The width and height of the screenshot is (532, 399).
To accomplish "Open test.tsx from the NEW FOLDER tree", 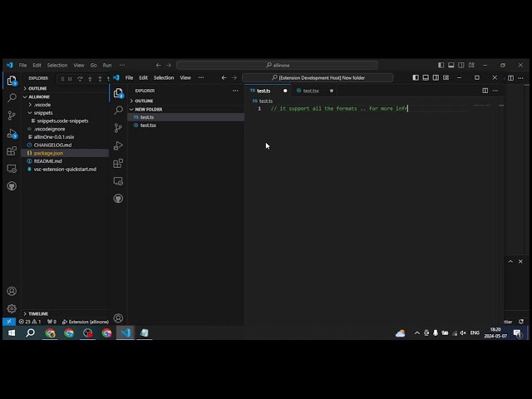I will 185,126.
